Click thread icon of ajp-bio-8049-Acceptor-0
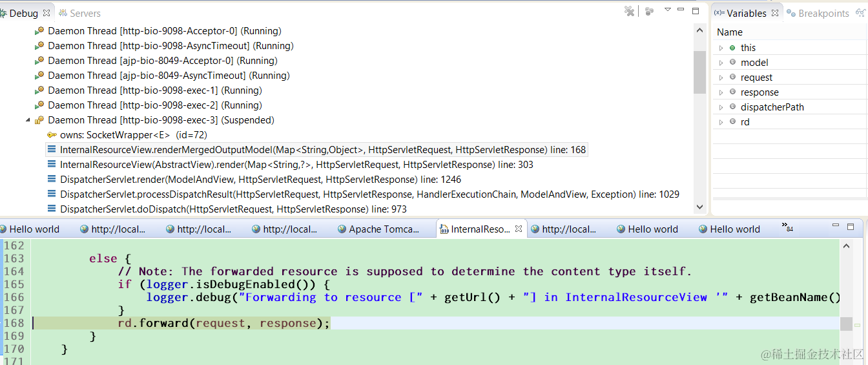 [x=39, y=61]
